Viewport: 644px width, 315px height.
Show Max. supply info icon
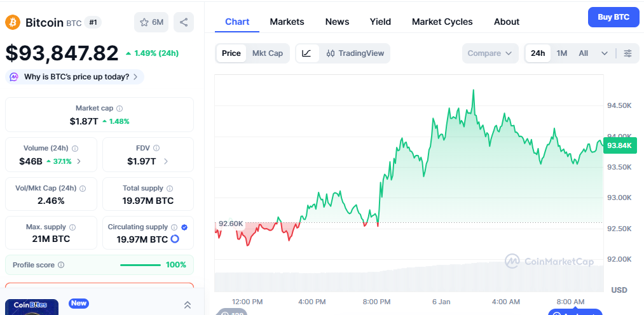[72, 227]
